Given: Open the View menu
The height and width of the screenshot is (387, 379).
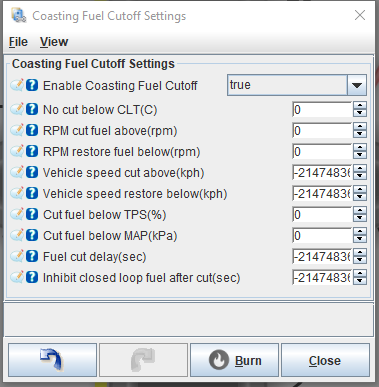Looking at the screenshot, I should pyautogui.click(x=54, y=42).
